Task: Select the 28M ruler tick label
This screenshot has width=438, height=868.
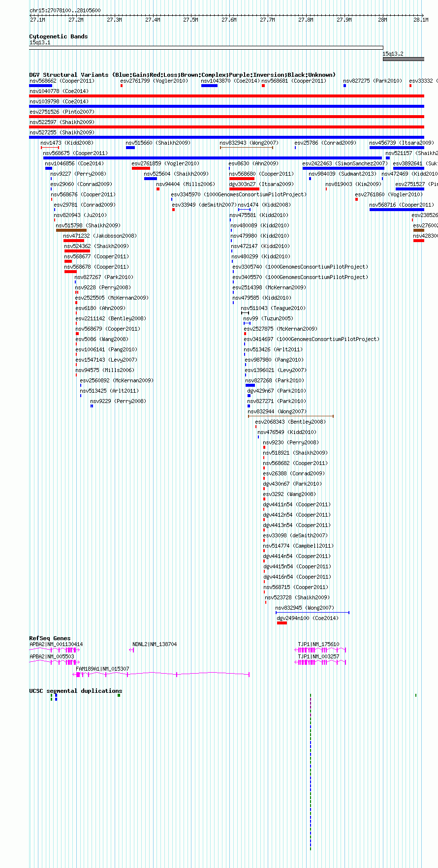Action: coord(382,20)
